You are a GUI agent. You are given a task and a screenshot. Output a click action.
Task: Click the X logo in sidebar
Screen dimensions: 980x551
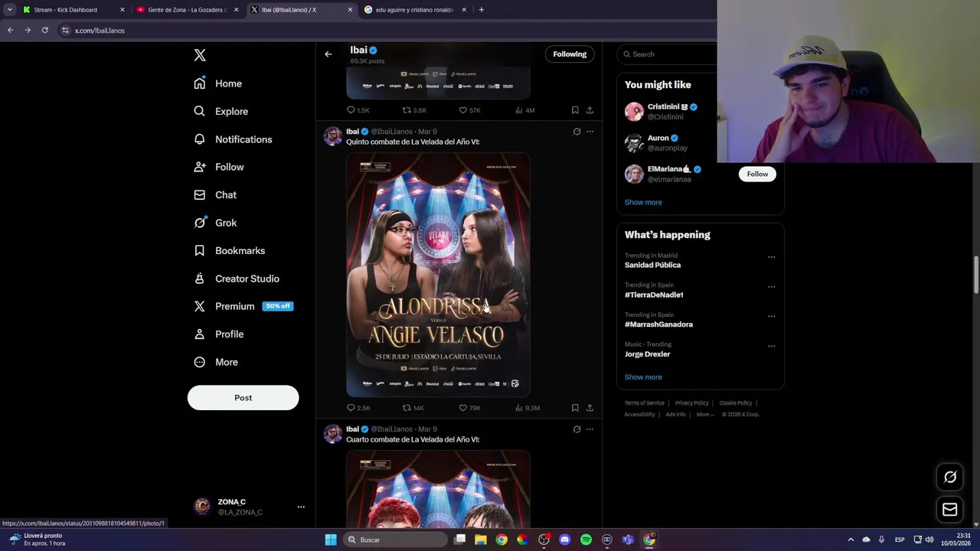(x=200, y=55)
